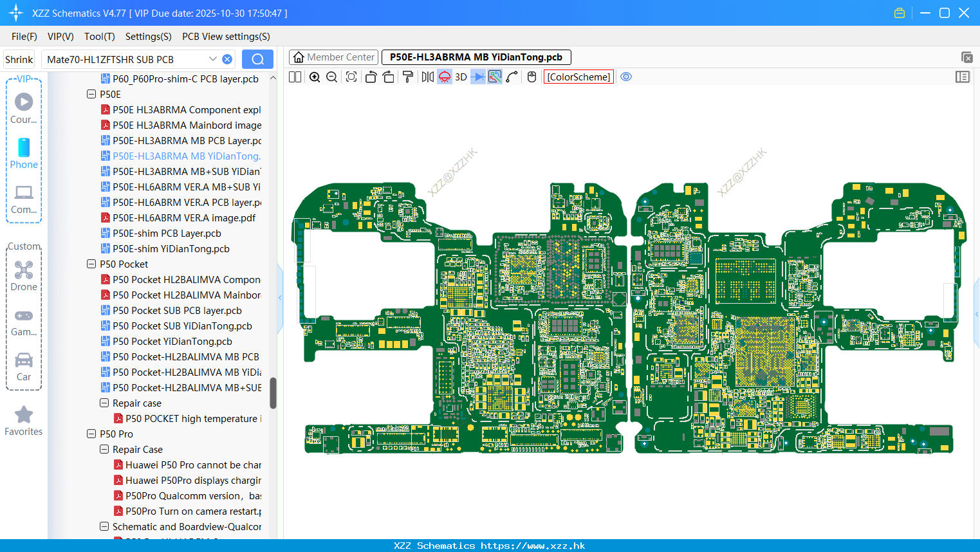Click the split view icon
The image size is (980, 552).
295,77
